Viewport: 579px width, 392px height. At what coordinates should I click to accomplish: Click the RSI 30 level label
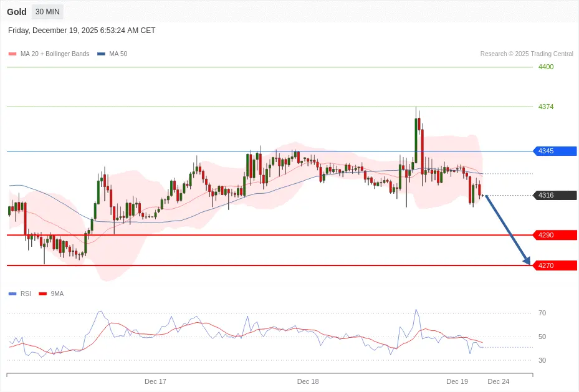click(x=542, y=360)
